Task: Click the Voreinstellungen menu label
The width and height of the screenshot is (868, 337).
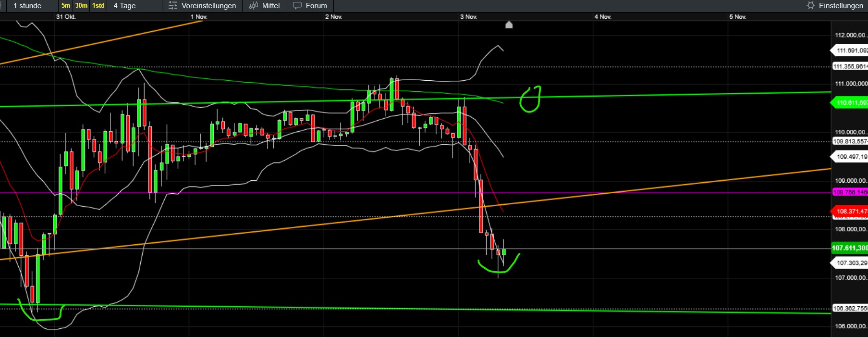Action: 208,6
